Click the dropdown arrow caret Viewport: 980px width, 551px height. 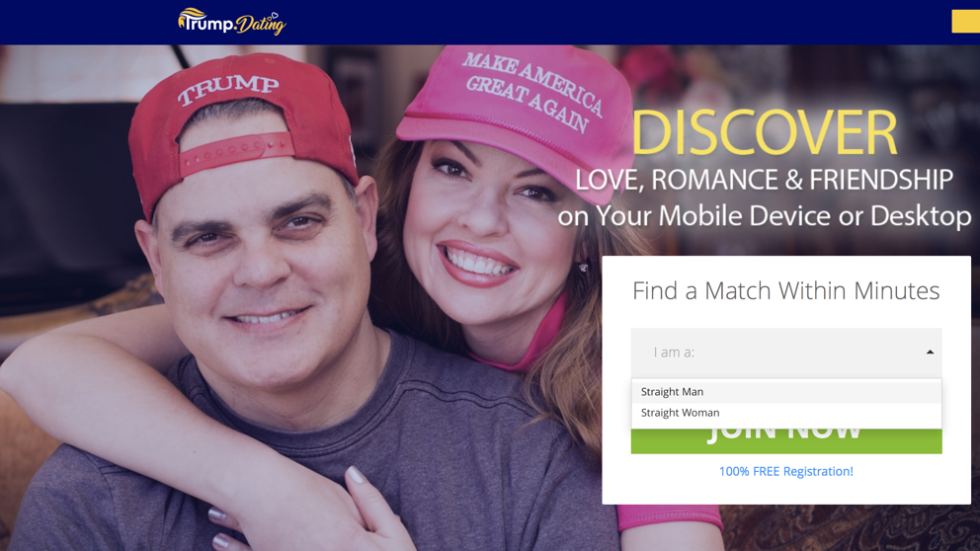930,353
